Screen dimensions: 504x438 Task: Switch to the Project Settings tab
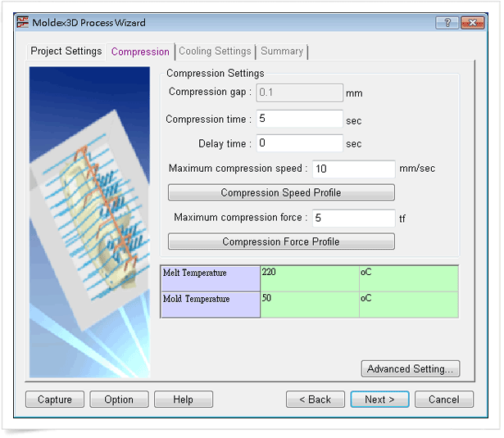click(x=66, y=51)
